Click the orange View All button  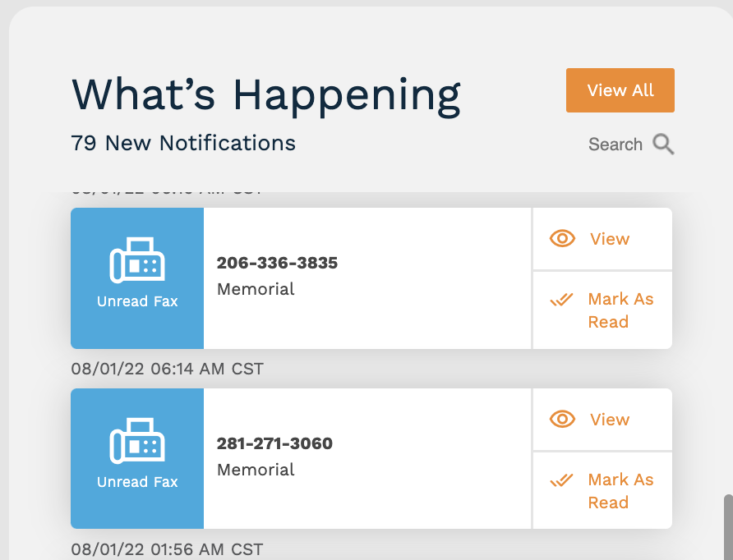620,90
